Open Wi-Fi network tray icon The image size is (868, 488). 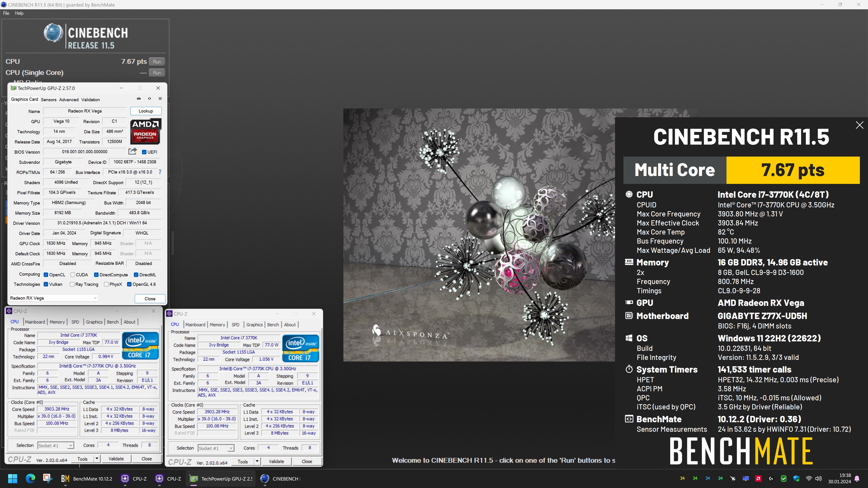point(809,478)
